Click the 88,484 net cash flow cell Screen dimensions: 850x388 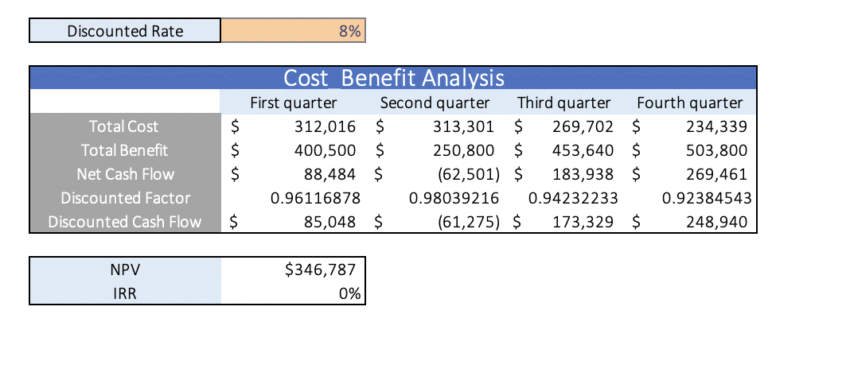tap(293, 174)
